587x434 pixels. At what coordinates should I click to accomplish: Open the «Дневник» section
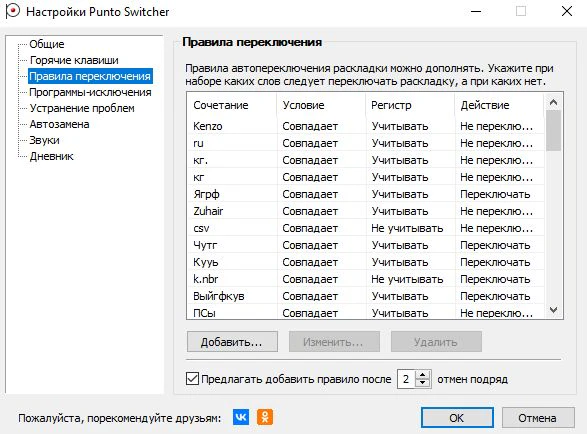pos(51,157)
